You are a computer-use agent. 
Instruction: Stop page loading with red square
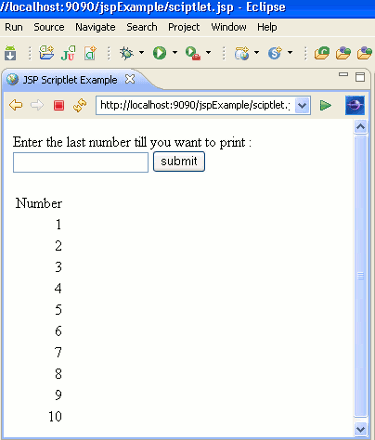[x=59, y=106]
